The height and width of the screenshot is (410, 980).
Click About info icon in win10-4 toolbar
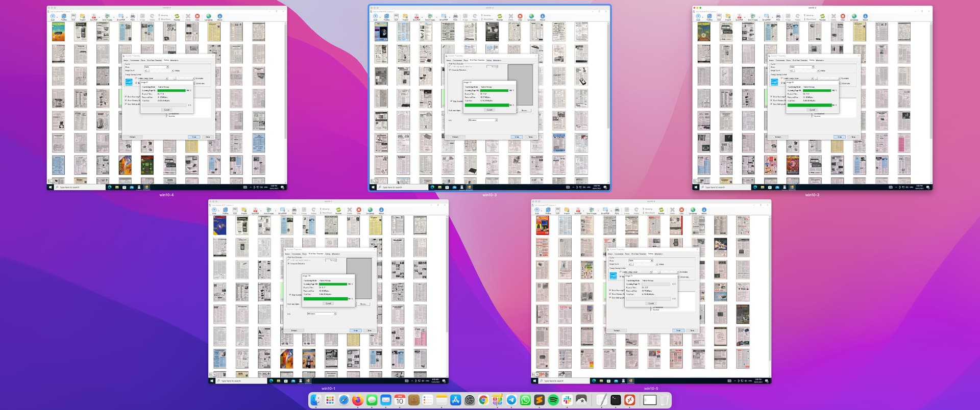tap(219, 16)
